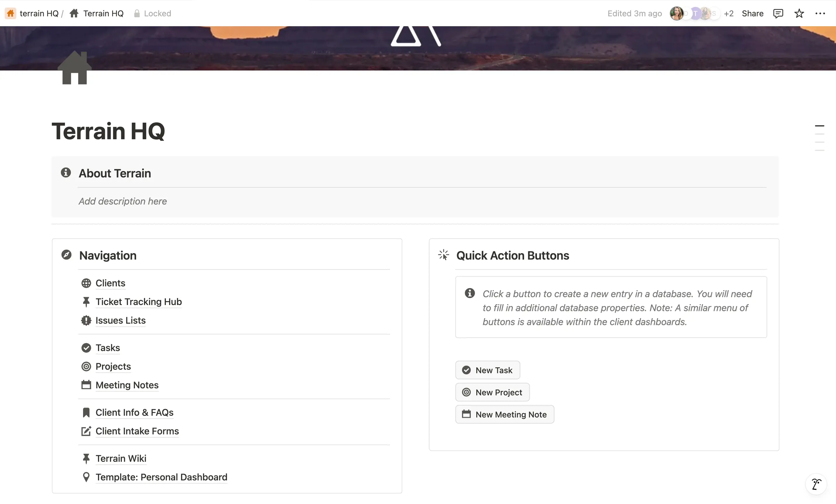
Task: Click the Issues Lists badge icon
Action: (86, 320)
